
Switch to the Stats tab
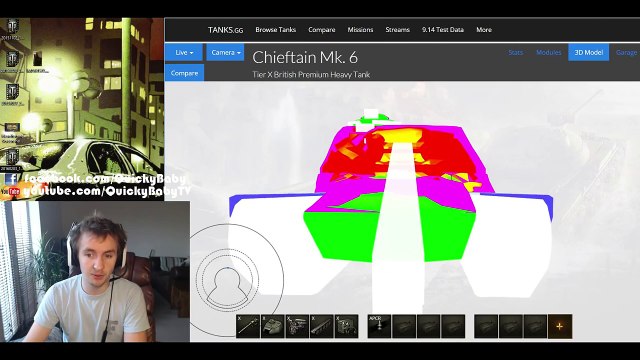coord(516,52)
